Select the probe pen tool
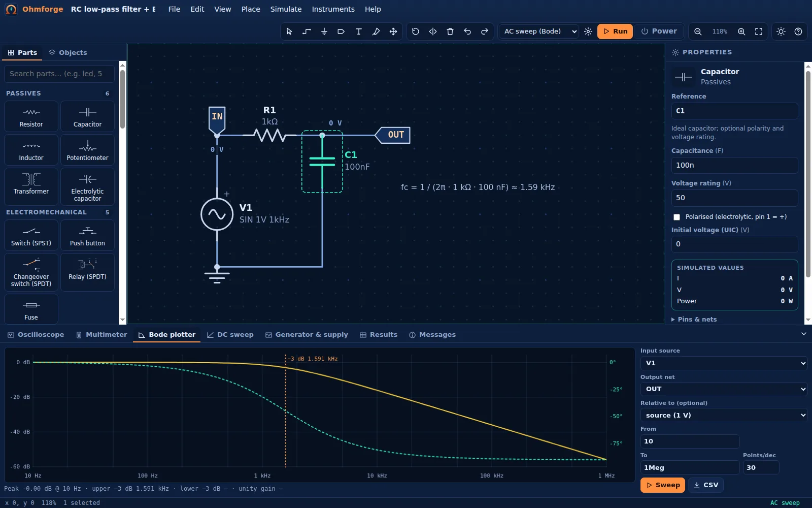 tap(376, 31)
